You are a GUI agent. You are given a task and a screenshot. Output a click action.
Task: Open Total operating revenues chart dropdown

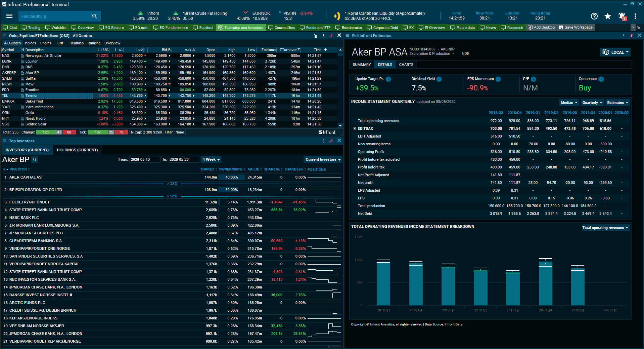point(605,228)
